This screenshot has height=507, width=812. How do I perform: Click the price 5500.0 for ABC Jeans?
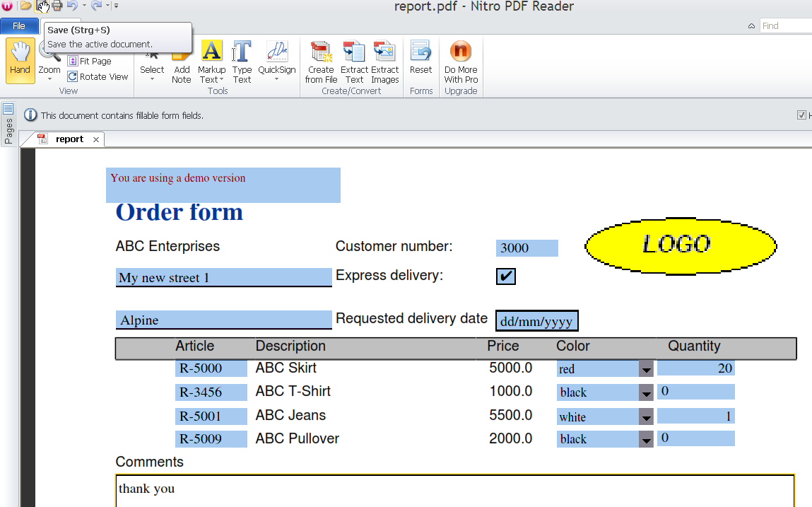(x=511, y=415)
